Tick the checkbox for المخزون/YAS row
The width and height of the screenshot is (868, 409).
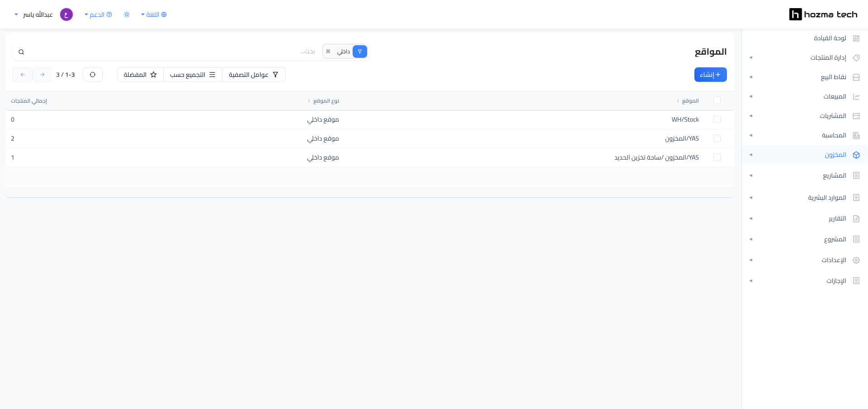pos(717,138)
